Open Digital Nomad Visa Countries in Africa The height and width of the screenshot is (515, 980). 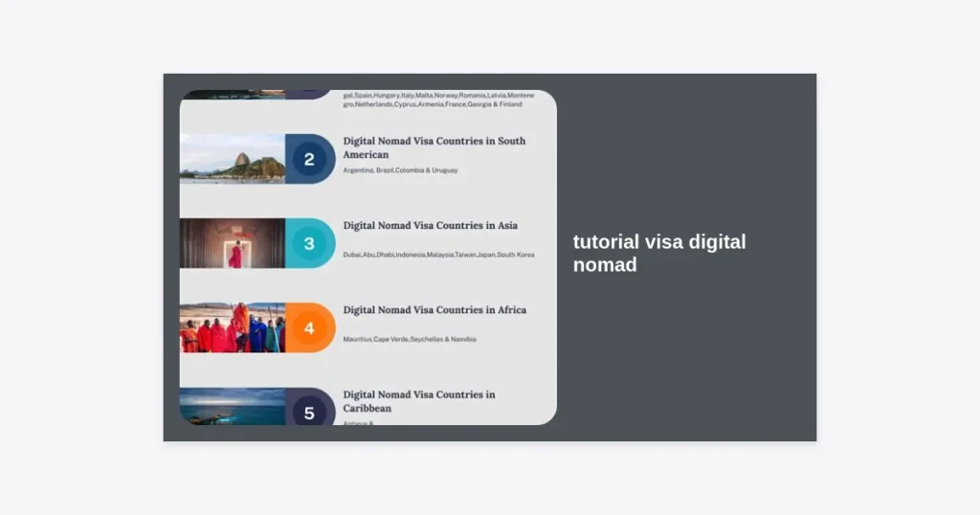coord(434,310)
